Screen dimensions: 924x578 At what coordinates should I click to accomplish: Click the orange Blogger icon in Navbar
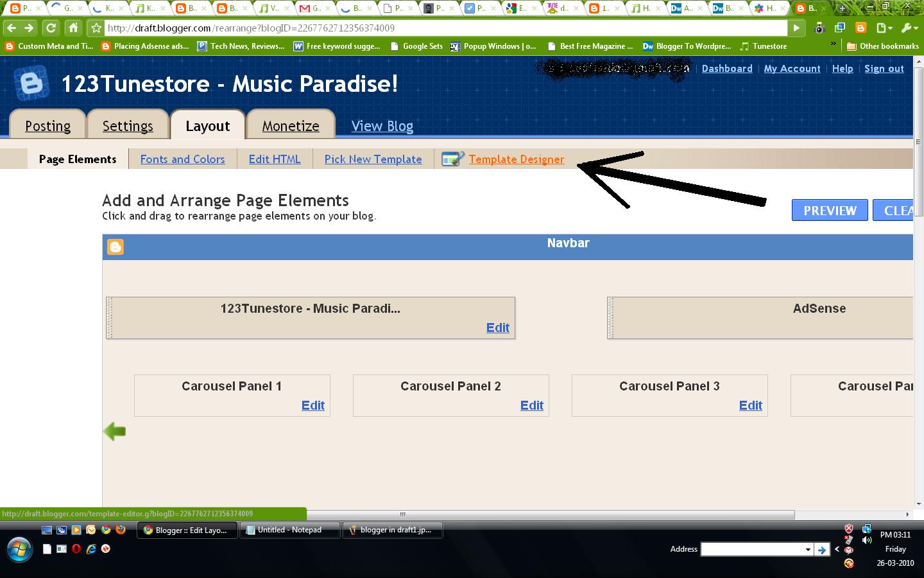click(x=116, y=247)
